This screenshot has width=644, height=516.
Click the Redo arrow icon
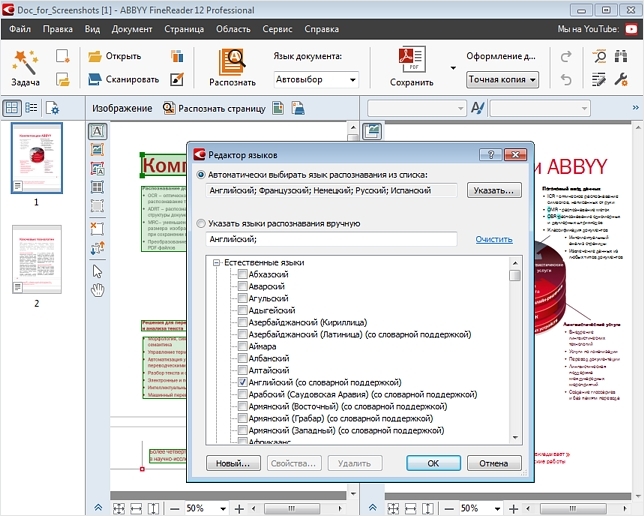(566, 56)
